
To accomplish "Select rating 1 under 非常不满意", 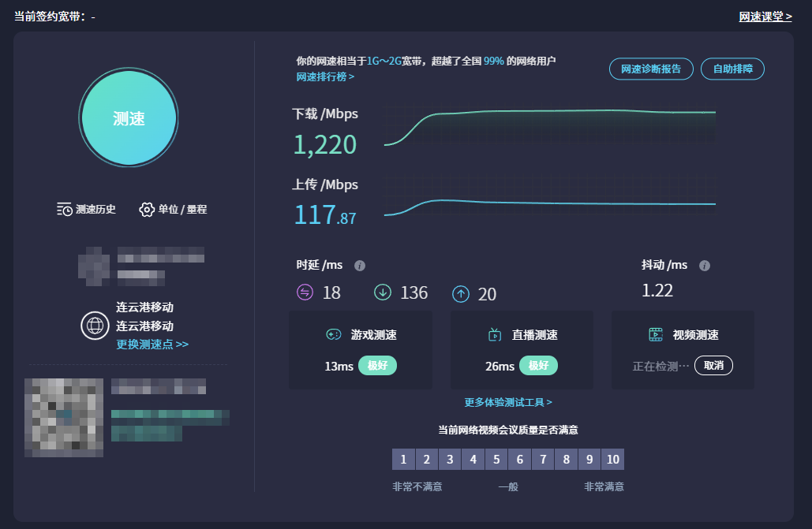I will [x=403, y=459].
